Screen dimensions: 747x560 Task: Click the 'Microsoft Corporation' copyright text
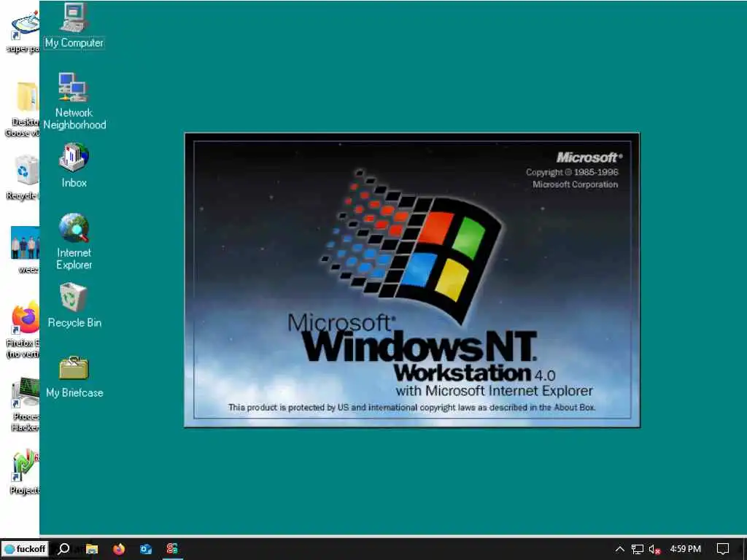pos(575,184)
